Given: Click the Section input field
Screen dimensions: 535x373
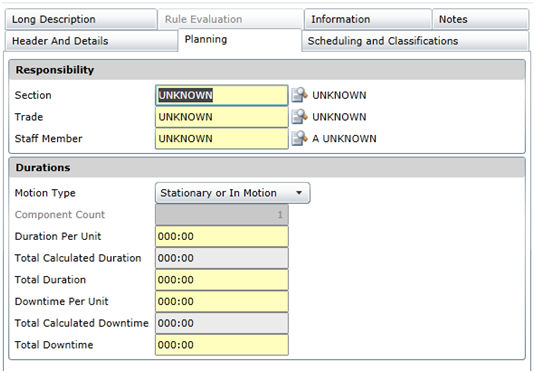Looking at the screenshot, I should pyautogui.click(x=222, y=95).
